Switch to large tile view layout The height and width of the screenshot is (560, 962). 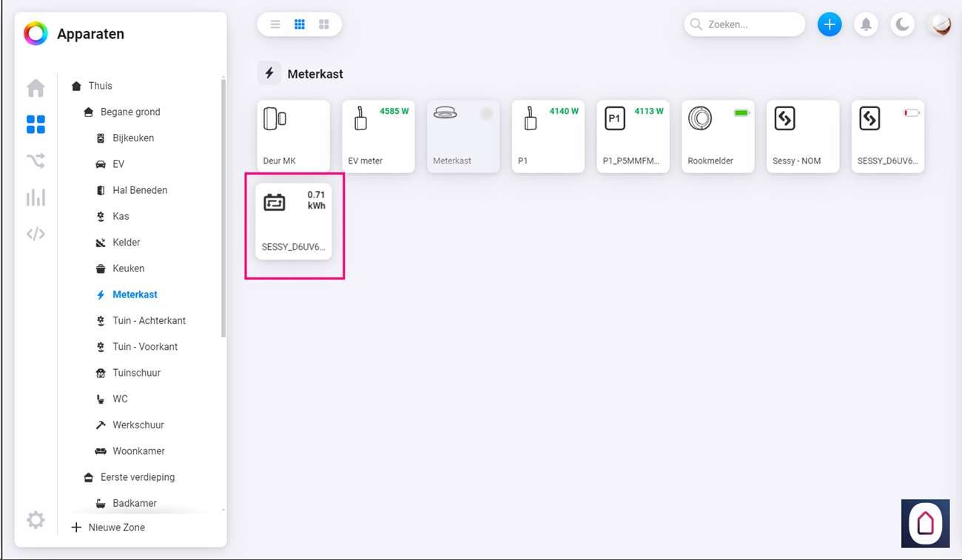click(324, 24)
